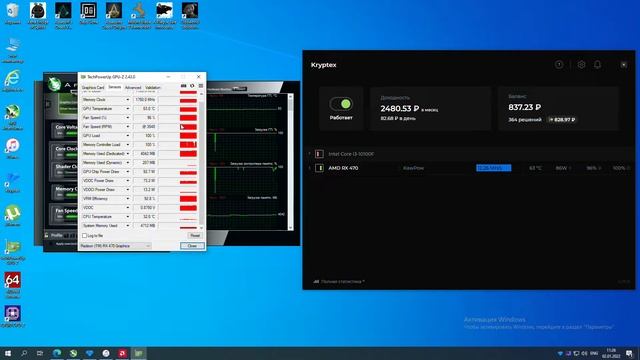Click the GPU Temperature value field
Viewport: 640px width, 360px height.
[x=145, y=109]
